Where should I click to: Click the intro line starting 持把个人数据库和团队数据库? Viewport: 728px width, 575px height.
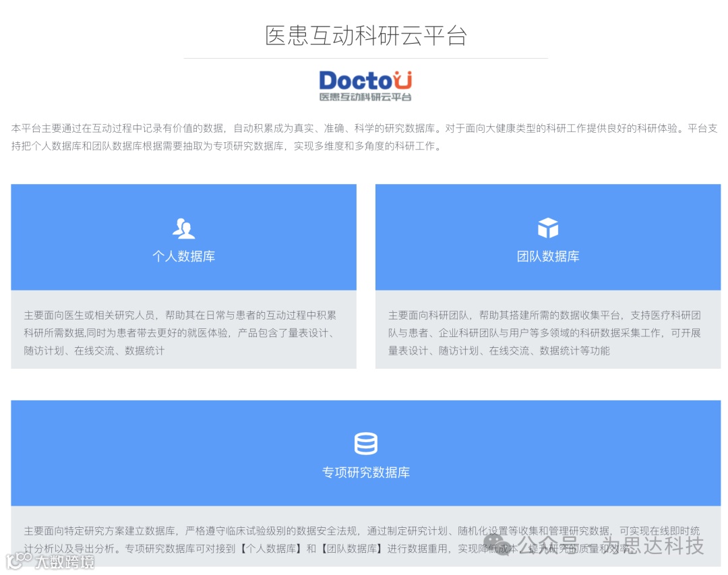coord(227,146)
